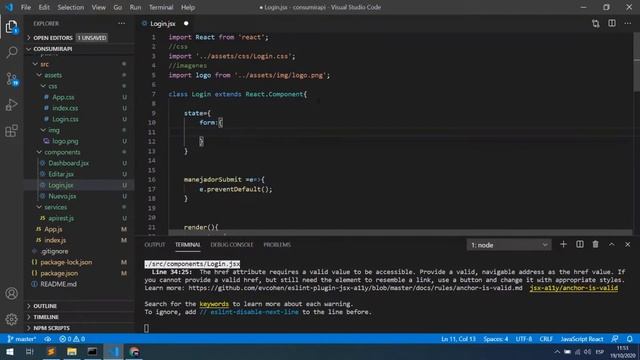Open the Help menu

click(x=188, y=7)
